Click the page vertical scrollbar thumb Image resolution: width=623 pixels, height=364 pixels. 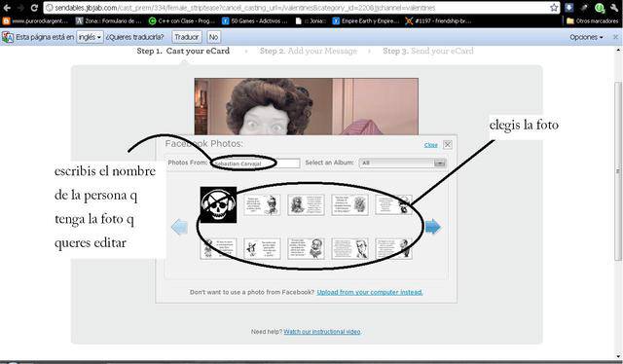coord(618,171)
